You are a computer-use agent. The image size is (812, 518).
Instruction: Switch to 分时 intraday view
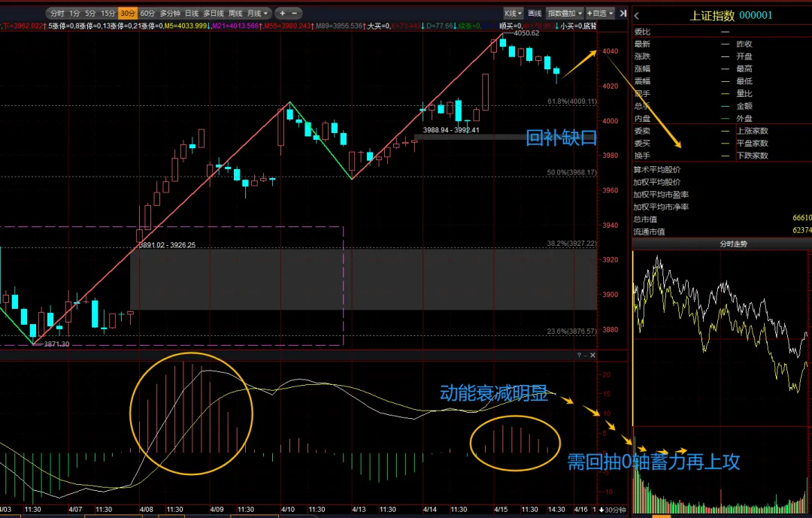57,14
